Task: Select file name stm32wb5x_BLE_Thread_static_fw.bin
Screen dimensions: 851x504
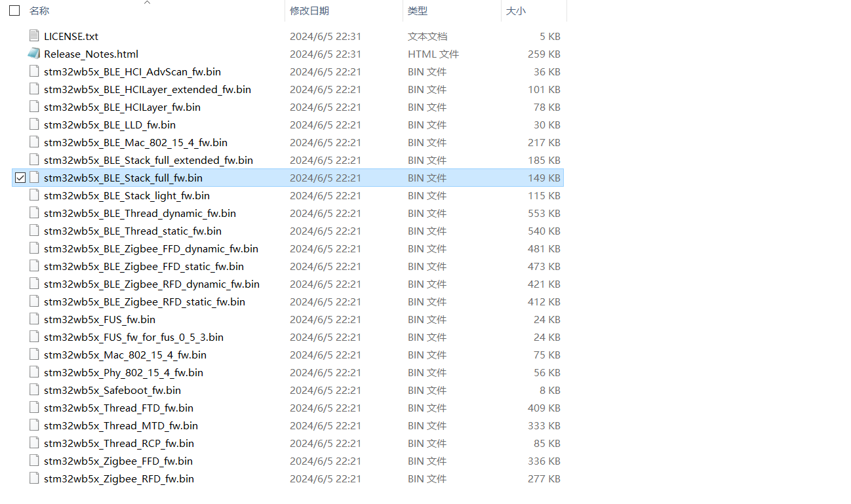Action: point(132,231)
